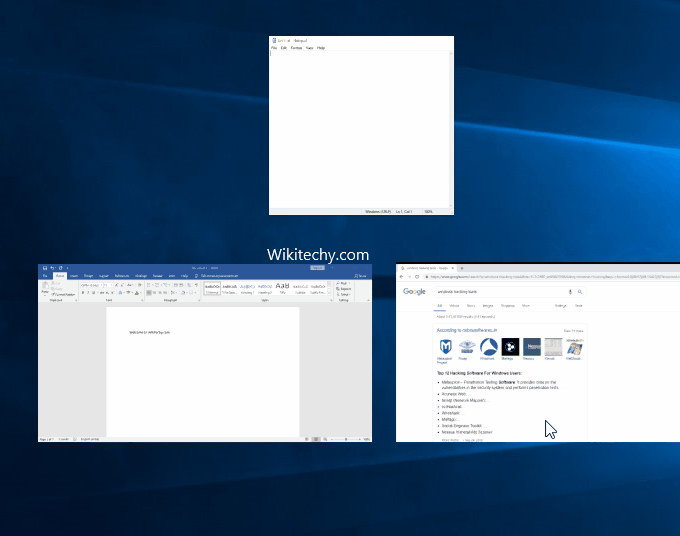Screen dimensions: 680x536
Task: Click the Redo icon in Word's quick access toolbar
Action: (61, 268)
